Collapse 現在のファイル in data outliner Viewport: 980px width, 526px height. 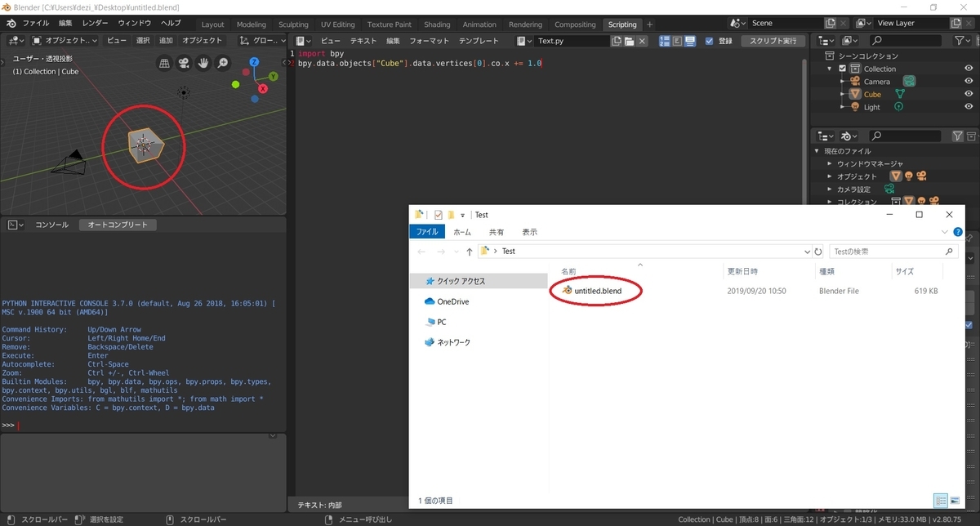pos(817,151)
